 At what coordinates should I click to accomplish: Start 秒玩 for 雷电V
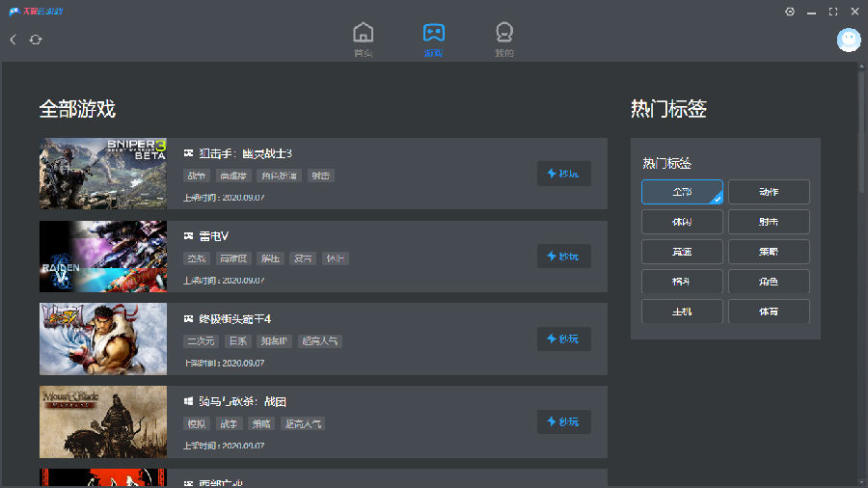tap(563, 257)
